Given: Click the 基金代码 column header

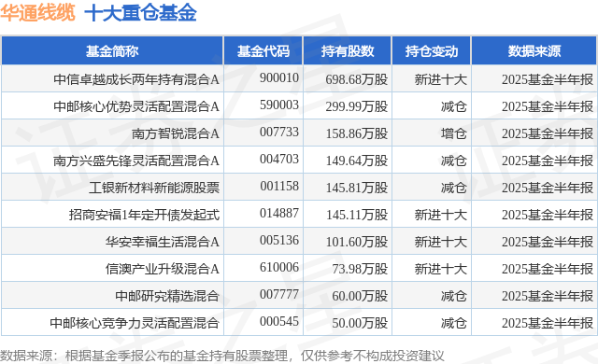Looking at the screenshot, I should point(263,50).
